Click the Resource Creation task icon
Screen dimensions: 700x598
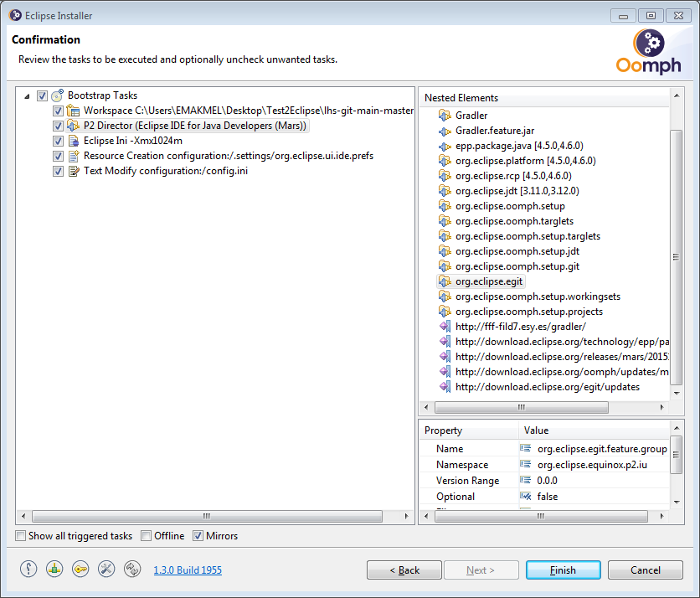click(74, 156)
